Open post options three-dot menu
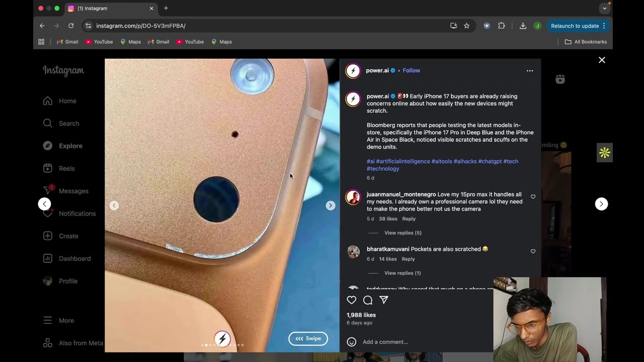The width and height of the screenshot is (644, 362). point(530,71)
